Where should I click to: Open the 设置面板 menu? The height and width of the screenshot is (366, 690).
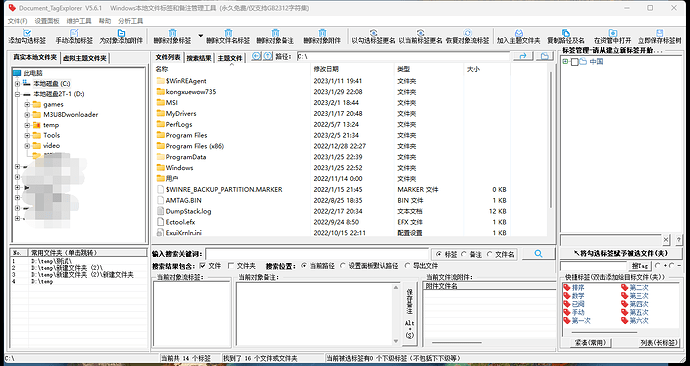pos(47,21)
